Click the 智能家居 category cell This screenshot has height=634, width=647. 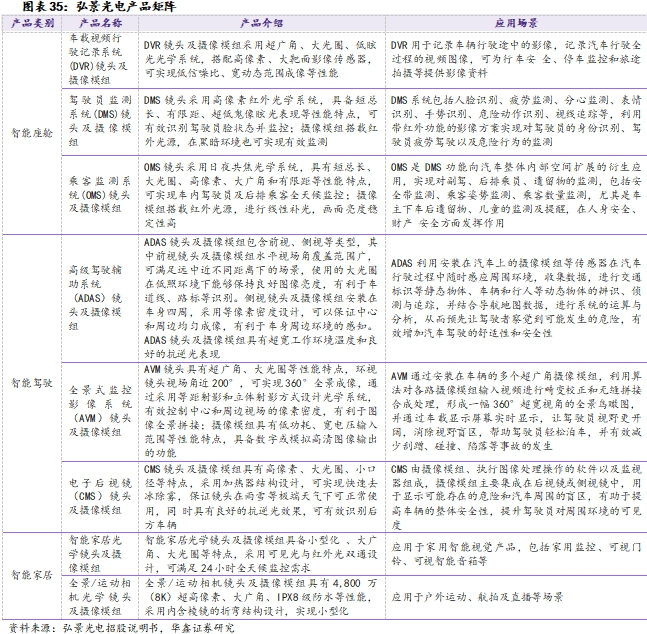[32, 575]
